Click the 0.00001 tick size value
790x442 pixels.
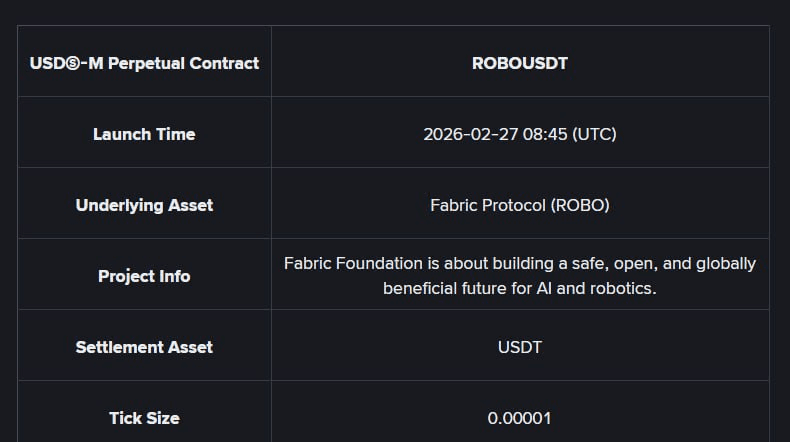[519, 418]
